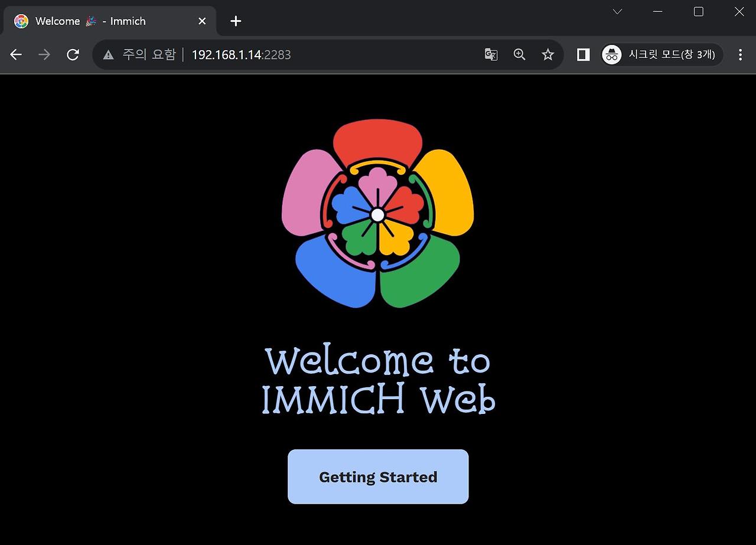The image size is (756, 545).
Task: Reload the Immich page
Action: [x=73, y=55]
